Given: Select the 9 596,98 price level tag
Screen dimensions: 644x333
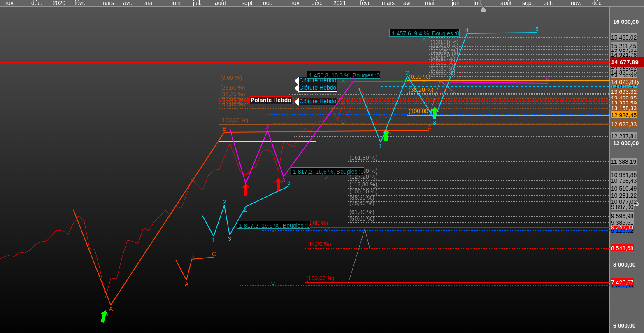Looking at the screenshot, I should 622,216.
